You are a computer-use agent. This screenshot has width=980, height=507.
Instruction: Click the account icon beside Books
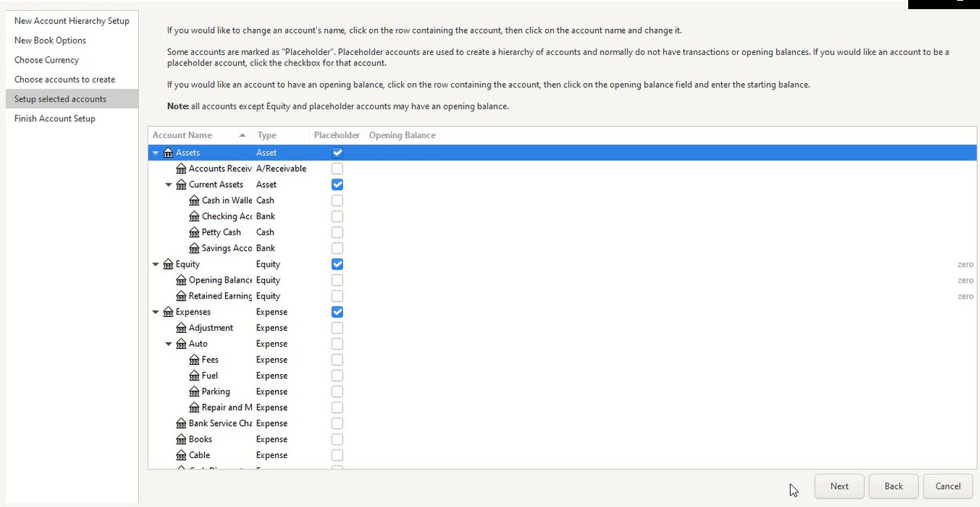click(181, 440)
